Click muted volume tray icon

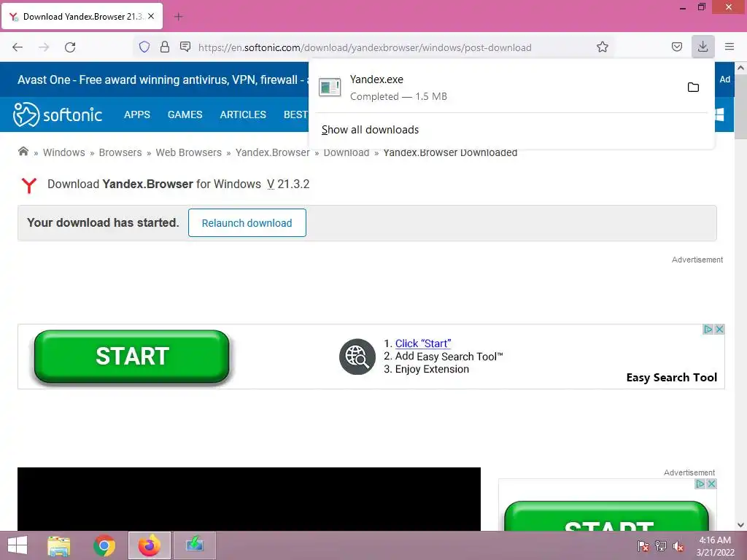point(678,545)
